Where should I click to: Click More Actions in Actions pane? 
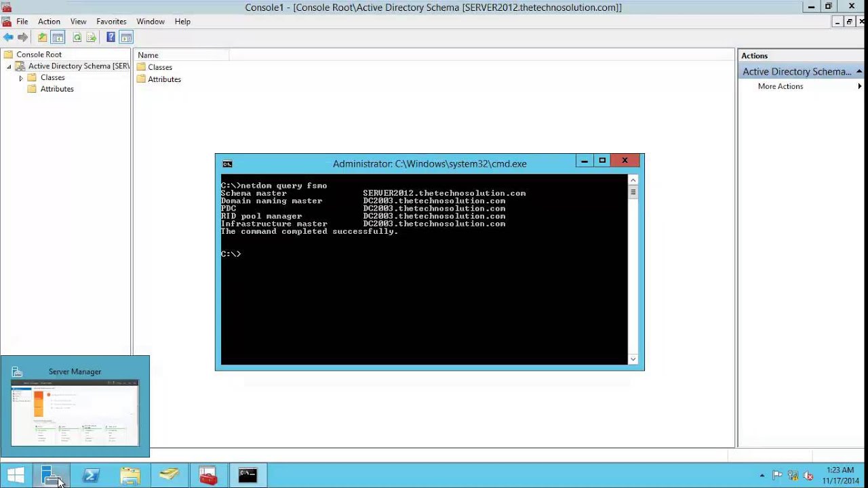[x=781, y=86]
